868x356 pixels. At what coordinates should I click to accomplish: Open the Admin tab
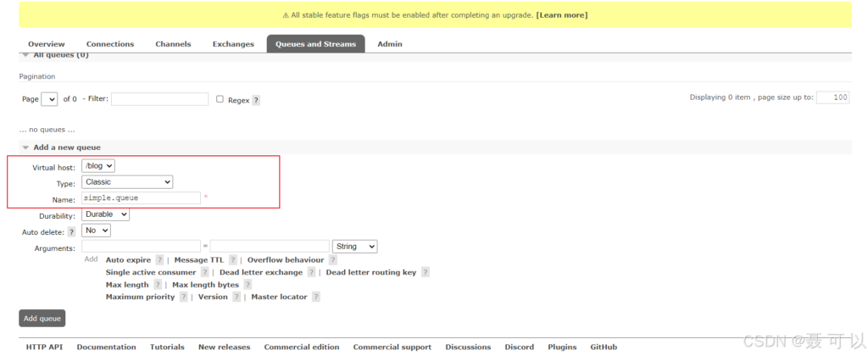point(390,44)
